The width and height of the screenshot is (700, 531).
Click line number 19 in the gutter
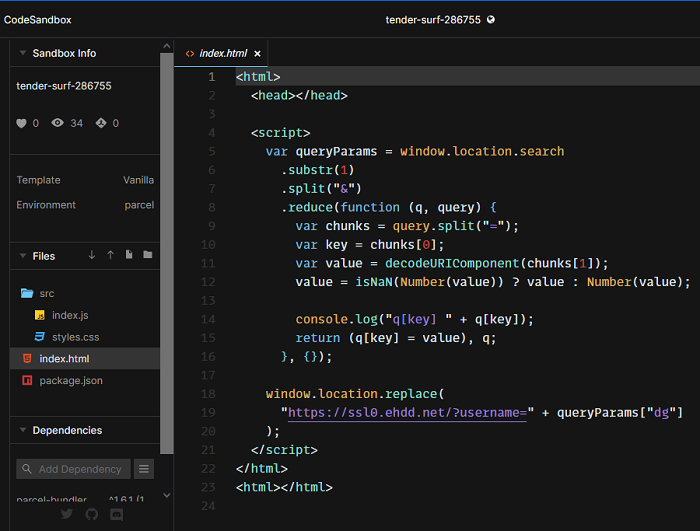[x=208, y=413]
